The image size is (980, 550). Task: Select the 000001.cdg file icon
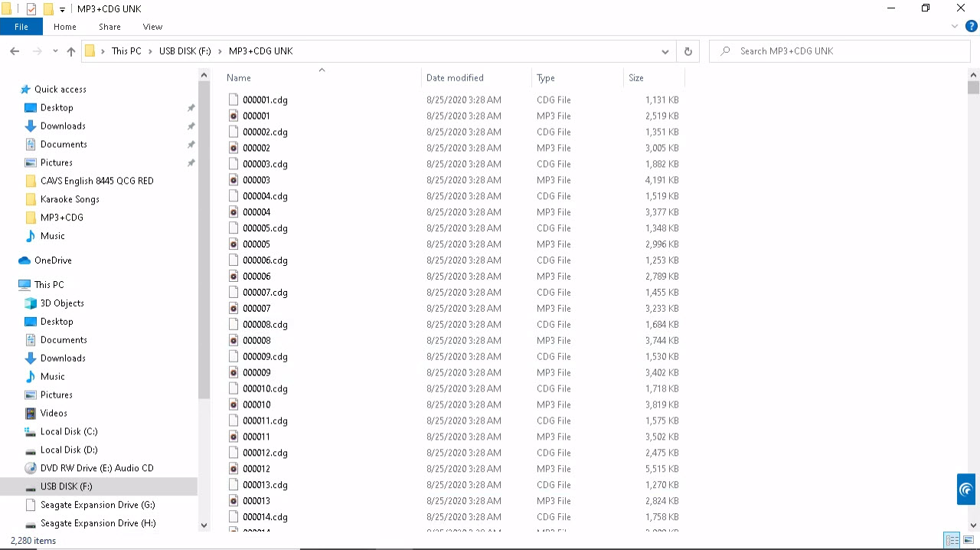(234, 100)
